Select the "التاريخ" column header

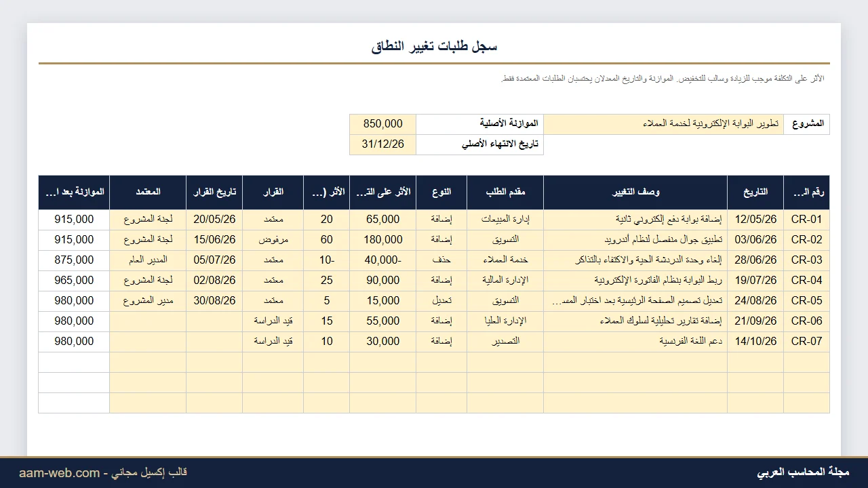click(755, 192)
